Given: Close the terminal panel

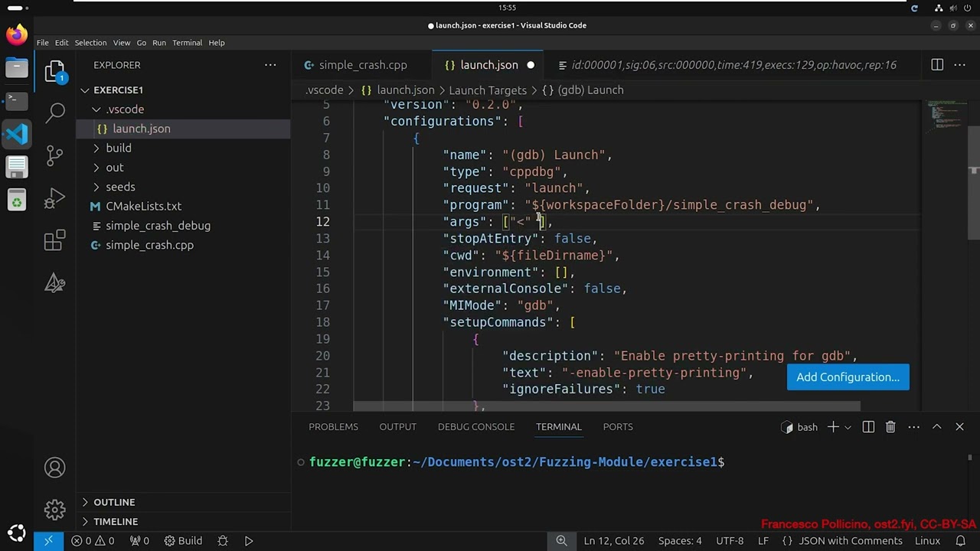Looking at the screenshot, I should click(x=959, y=427).
